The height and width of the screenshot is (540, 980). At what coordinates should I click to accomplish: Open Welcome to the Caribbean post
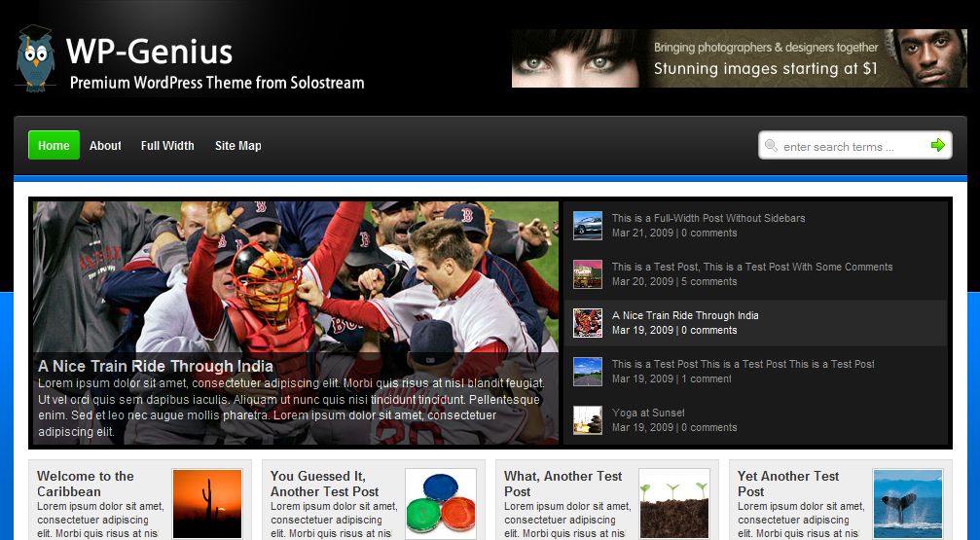click(85, 484)
